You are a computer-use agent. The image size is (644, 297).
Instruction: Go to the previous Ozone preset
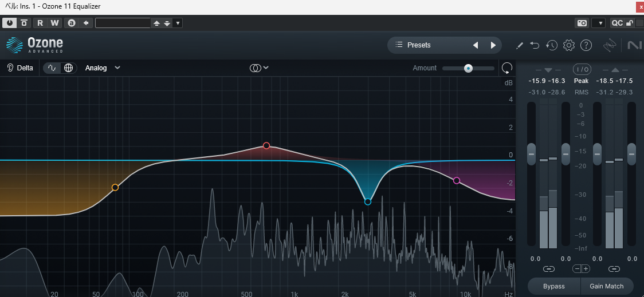(475, 45)
